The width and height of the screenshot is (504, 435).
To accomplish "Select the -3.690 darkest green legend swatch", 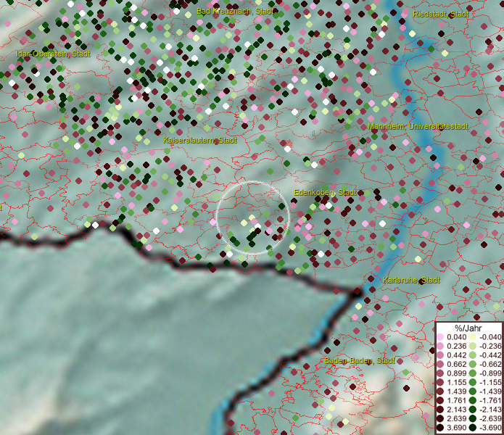I will pyautogui.click(x=473, y=428).
